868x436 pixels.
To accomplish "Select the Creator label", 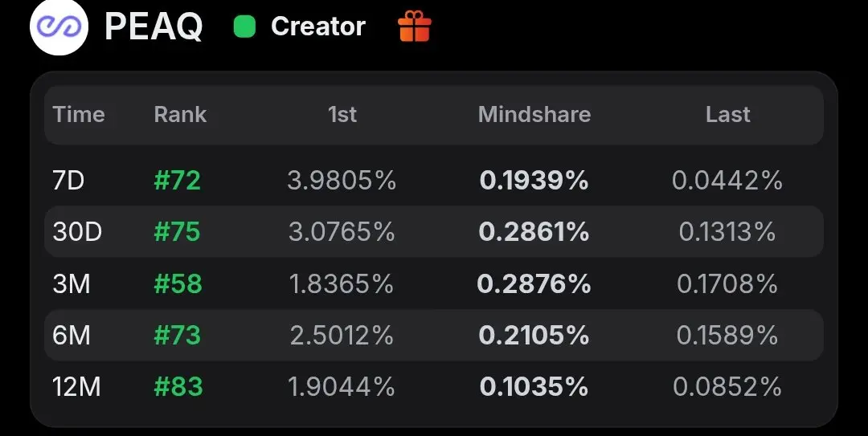I will click(x=318, y=26).
